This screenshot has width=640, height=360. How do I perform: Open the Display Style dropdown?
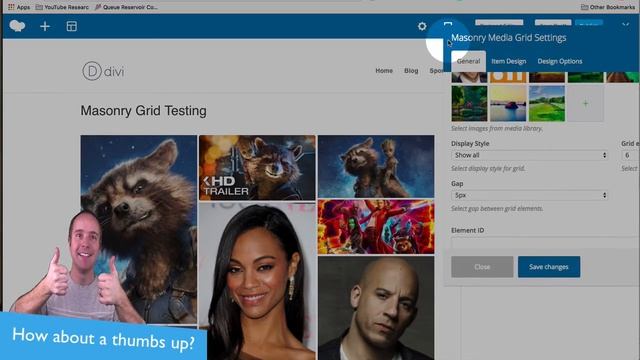(529, 155)
